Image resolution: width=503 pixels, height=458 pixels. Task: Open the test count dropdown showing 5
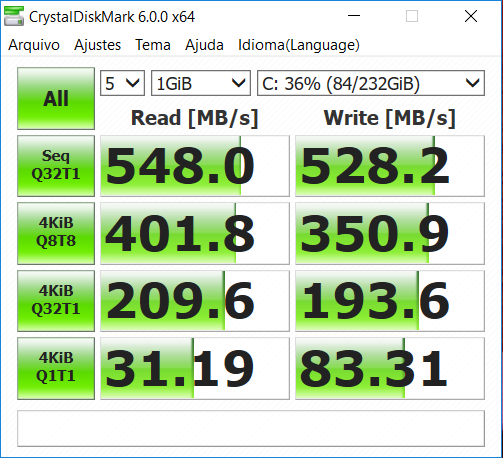click(122, 83)
